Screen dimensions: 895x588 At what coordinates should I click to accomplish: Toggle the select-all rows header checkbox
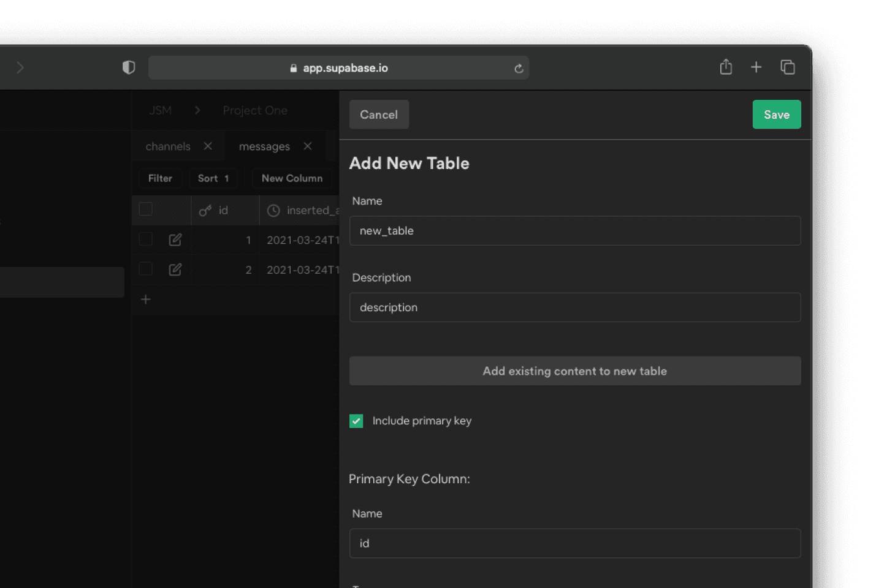coord(146,209)
